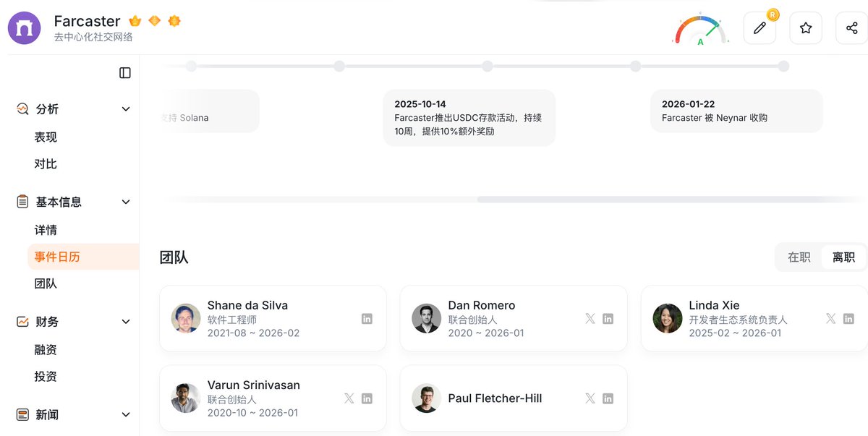This screenshot has width=868, height=436.
Task: Click the timeline dot above 2026-01-22 event
Action: coord(783,67)
